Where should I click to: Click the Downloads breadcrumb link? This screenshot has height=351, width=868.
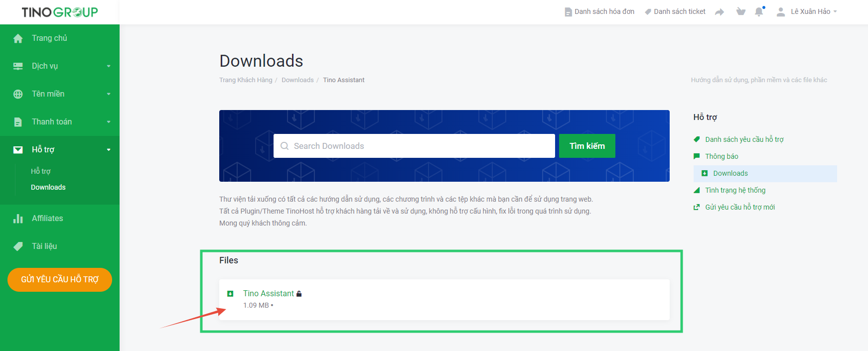pyautogui.click(x=297, y=80)
